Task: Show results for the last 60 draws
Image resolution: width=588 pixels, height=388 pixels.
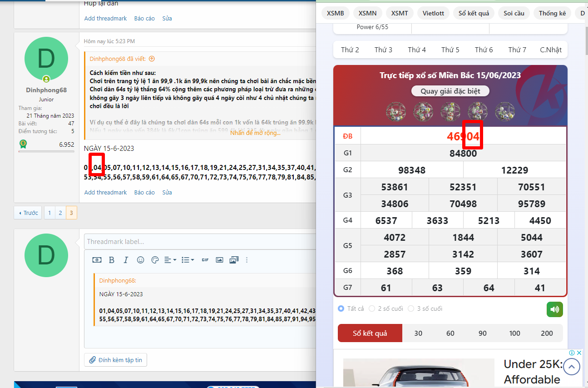Action: pos(450,333)
